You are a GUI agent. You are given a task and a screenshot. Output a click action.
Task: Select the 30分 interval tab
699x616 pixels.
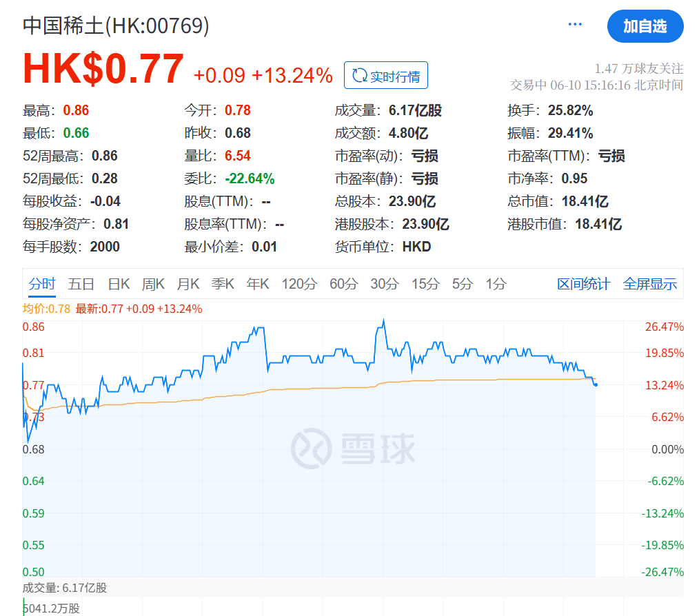(385, 284)
